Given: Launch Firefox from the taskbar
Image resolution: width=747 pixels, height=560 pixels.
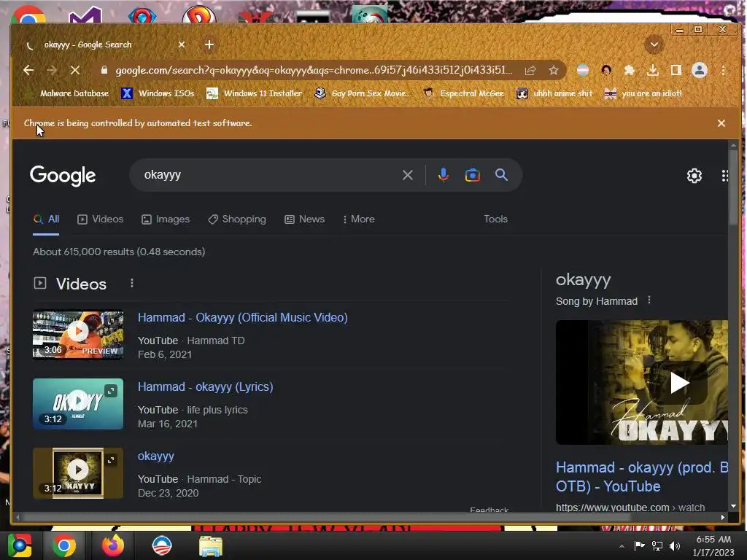Looking at the screenshot, I should point(113,545).
